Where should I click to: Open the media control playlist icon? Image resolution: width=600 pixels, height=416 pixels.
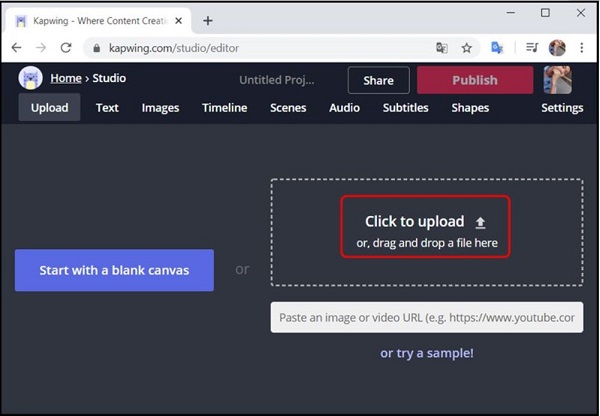[531, 47]
